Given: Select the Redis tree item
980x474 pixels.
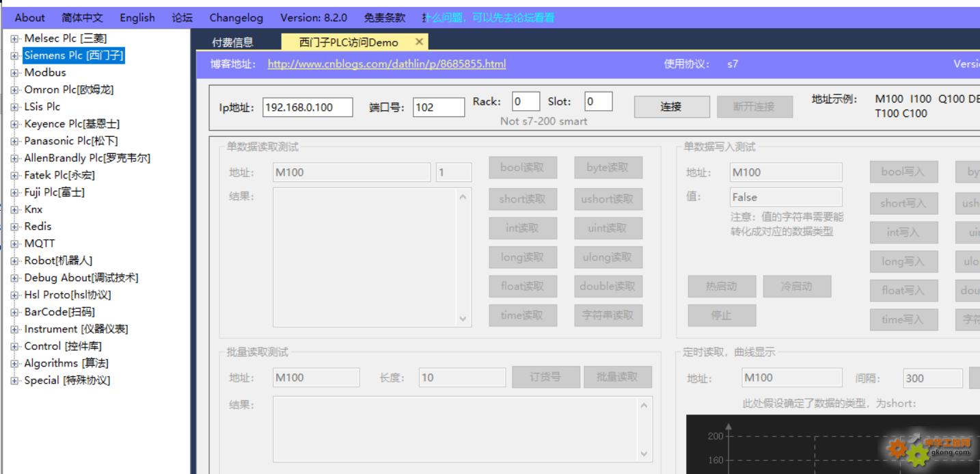Looking at the screenshot, I should 38,226.
